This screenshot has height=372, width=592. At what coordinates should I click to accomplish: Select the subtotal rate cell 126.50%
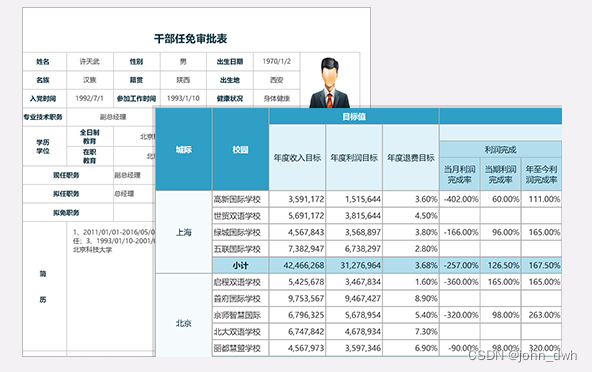pyautogui.click(x=500, y=265)
